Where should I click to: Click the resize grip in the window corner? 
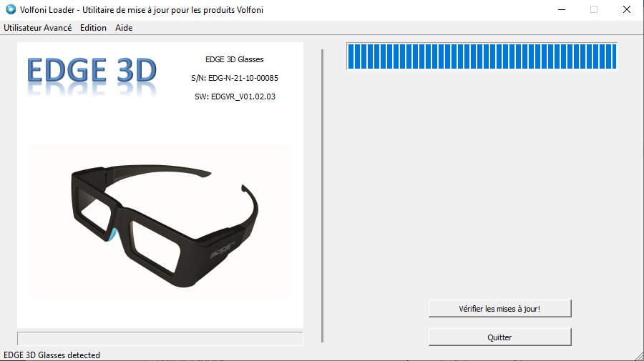point(639,356)
